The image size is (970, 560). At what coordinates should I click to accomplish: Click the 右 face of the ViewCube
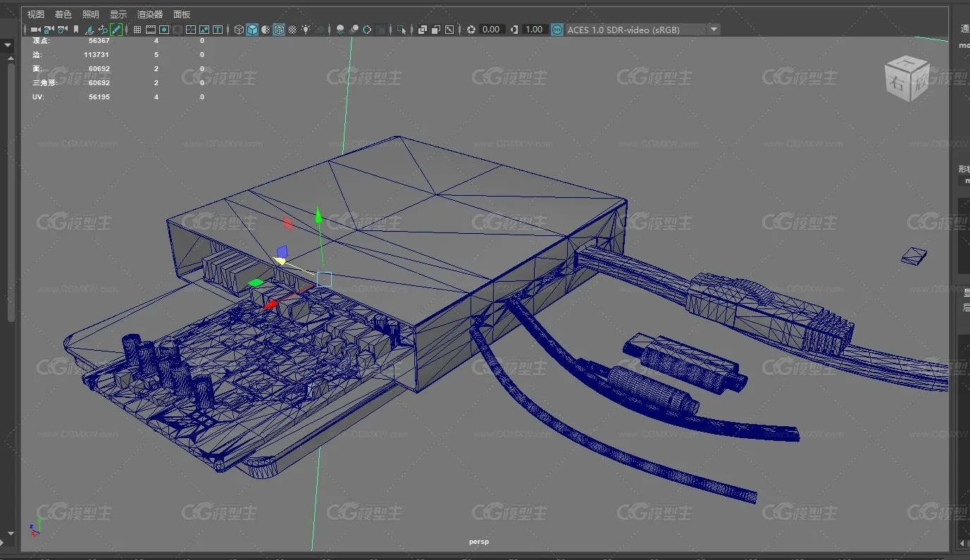pos(897,85)
